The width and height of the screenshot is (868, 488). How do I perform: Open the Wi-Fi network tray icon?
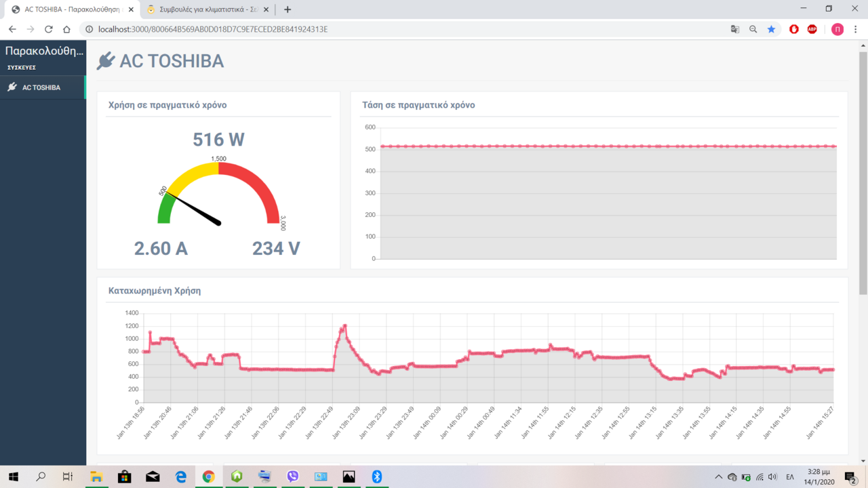(759, 477)
